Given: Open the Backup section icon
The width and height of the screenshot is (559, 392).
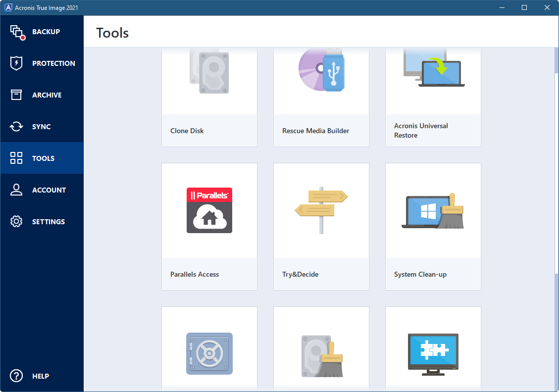Looking at the screenshot, I should [17, 32].
